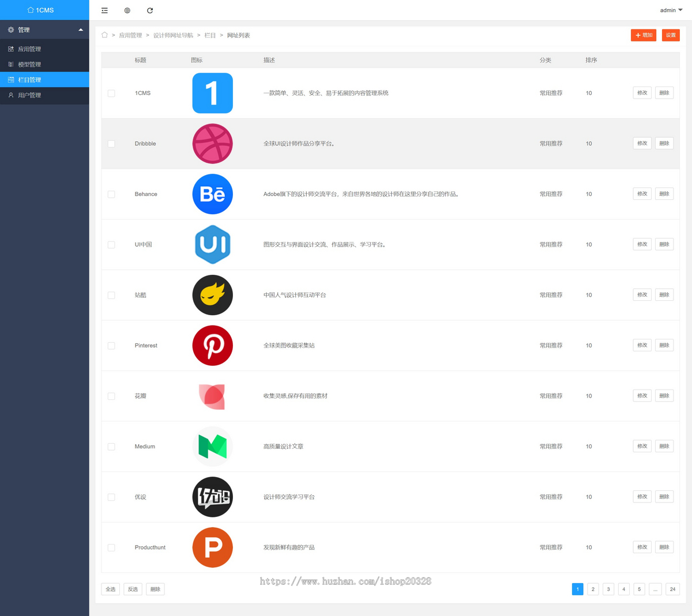Open 用户管理 in the sidebar
This screenshot has width=692, height=616.
44,95
